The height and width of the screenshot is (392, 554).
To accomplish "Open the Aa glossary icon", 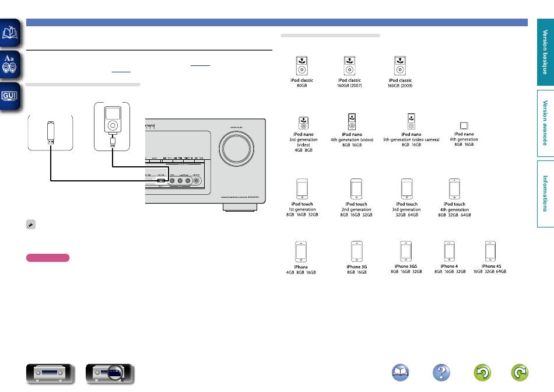I will pos(10,64).
